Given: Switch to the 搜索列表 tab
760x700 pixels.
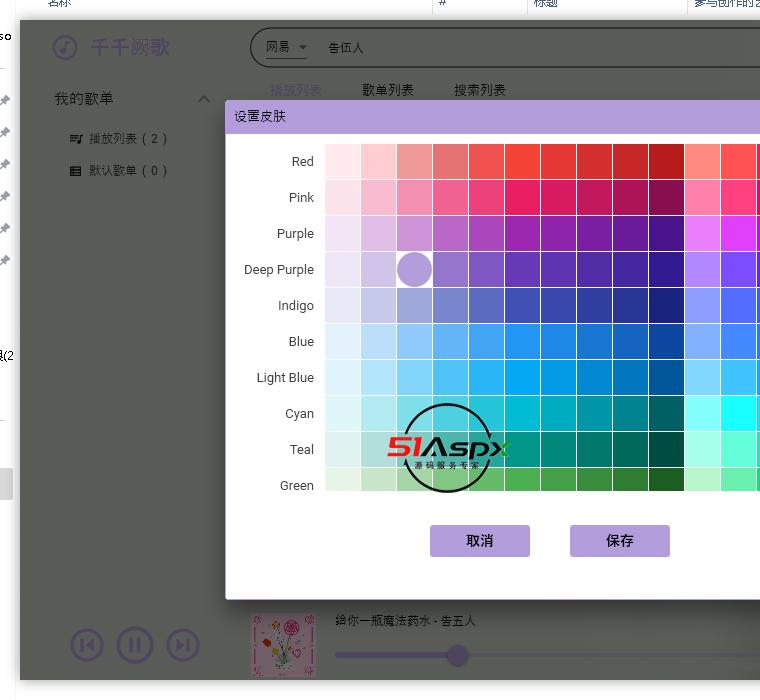Looking at the screenshot, I should [x=480, y=90].
